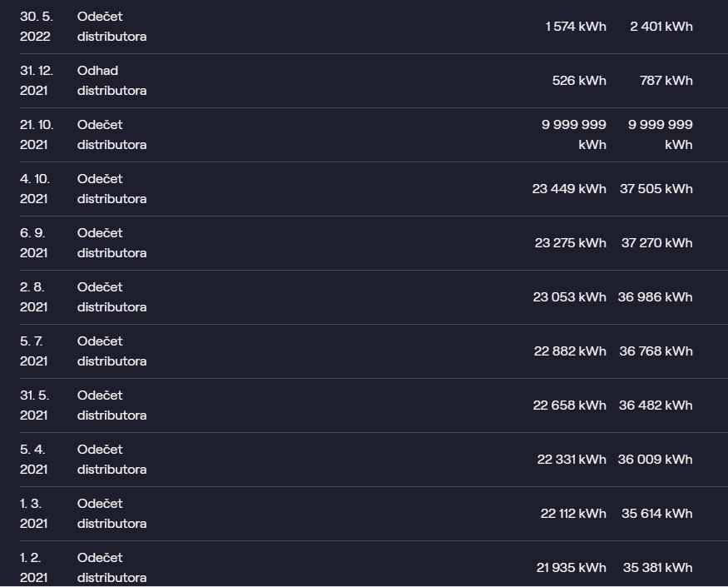This screenshot has width=728, height=587.
Task: Click the 6. 9. 2021 date
Action: (x=33, y=243)
